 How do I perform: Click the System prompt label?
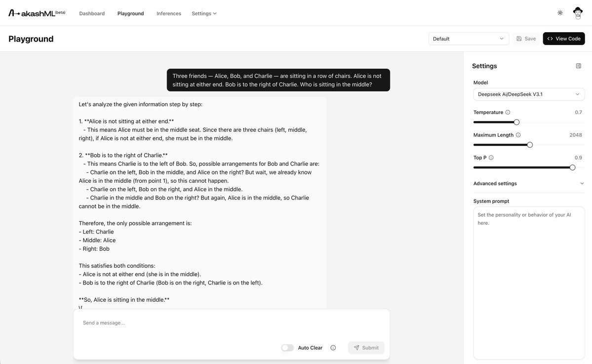point(491,201)
